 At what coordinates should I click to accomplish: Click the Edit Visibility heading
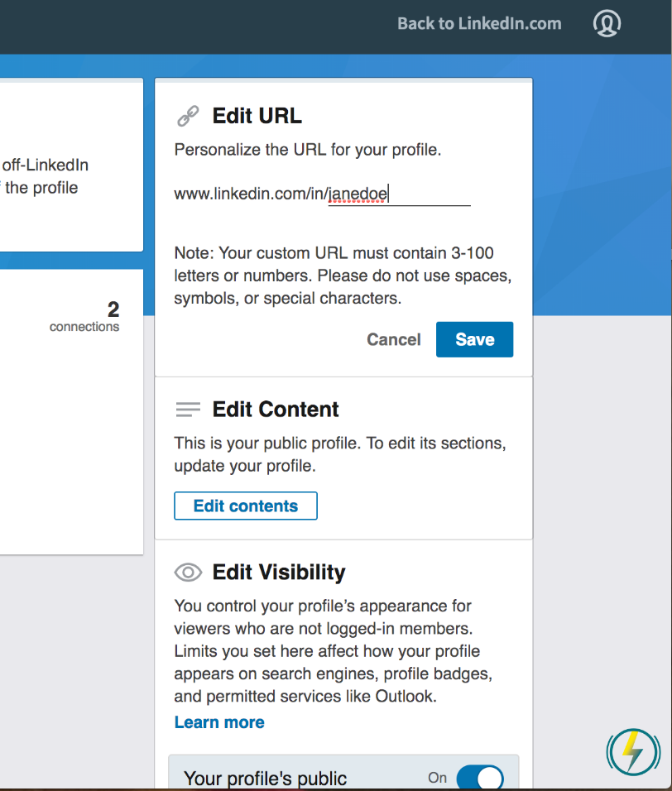click(x=279, y=572)
